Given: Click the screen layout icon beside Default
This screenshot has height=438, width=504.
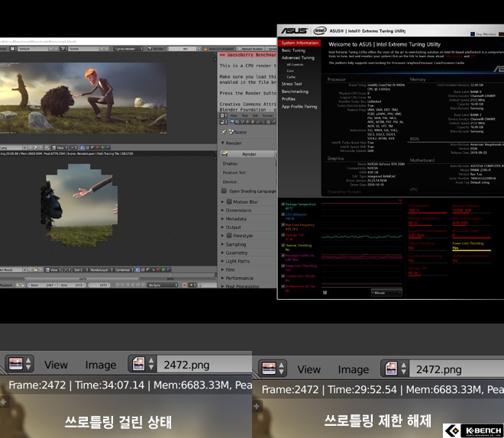Looking at the screenshot, I should [x=13, y=49].
